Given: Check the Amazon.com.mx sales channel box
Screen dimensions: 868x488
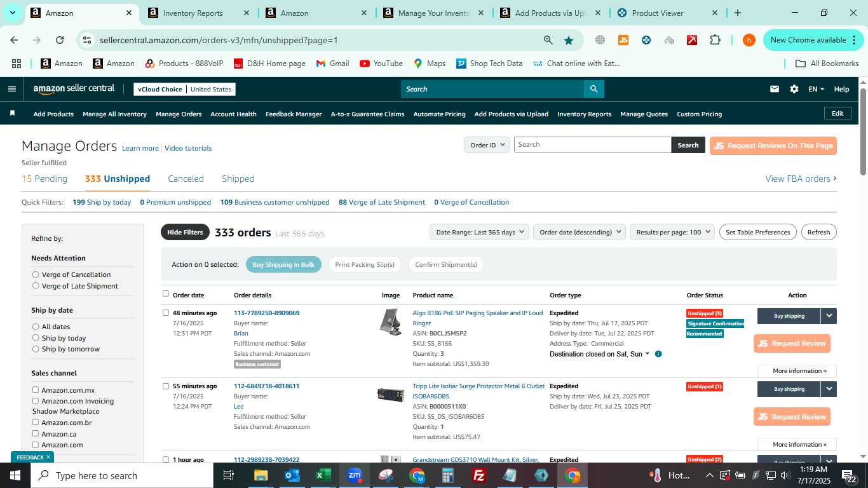Looking at the screenshot, I should pos(36,390).
